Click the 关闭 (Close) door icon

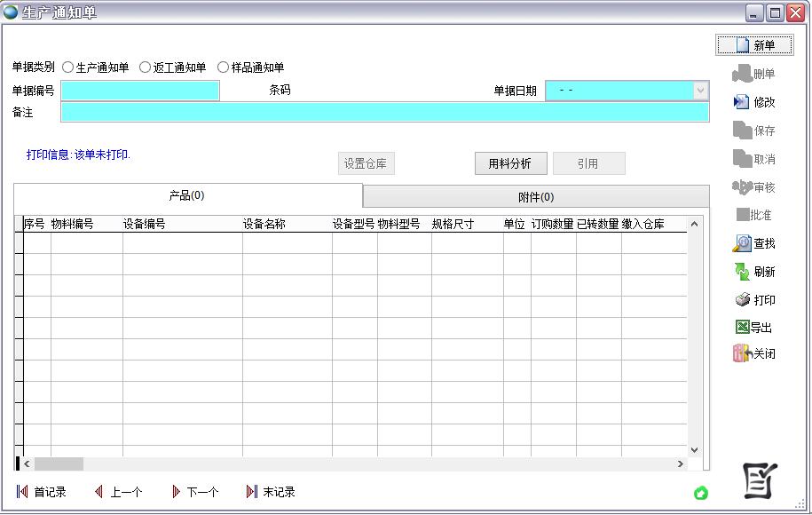point(742,353)
